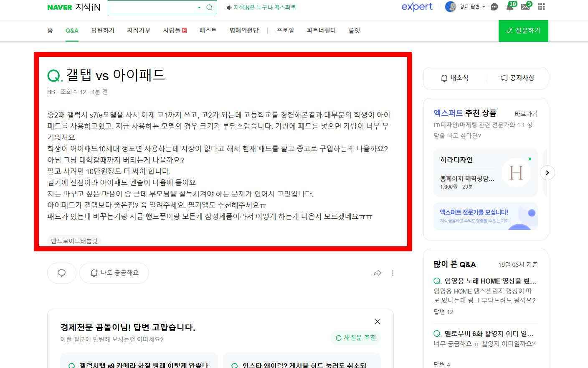This screenshot has height=368, width=588.
Task: Click the 엑스퍼트 추천 상품 heading
Action: (465, 113)
